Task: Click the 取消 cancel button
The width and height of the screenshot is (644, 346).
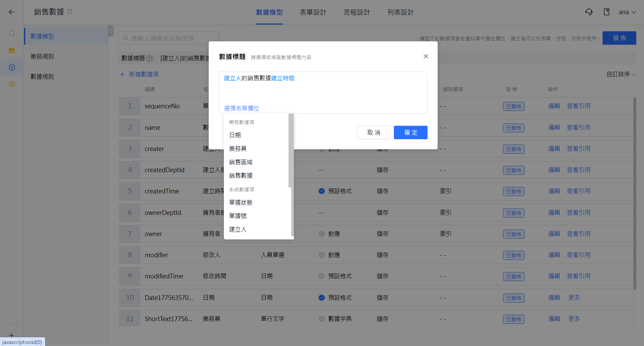Action: click(x=374, y=132)
